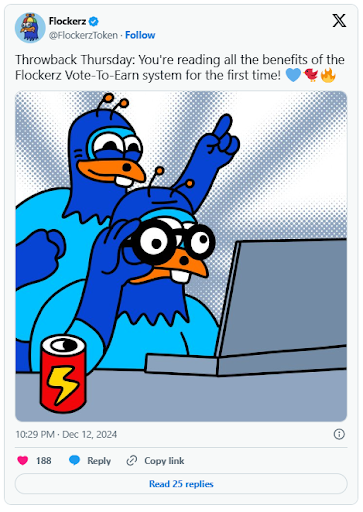Viewport: 363px width, 512px height.
Task: Open the 10:29 PM Dec 12, 2024 timestamp
Action: [66, 434]
